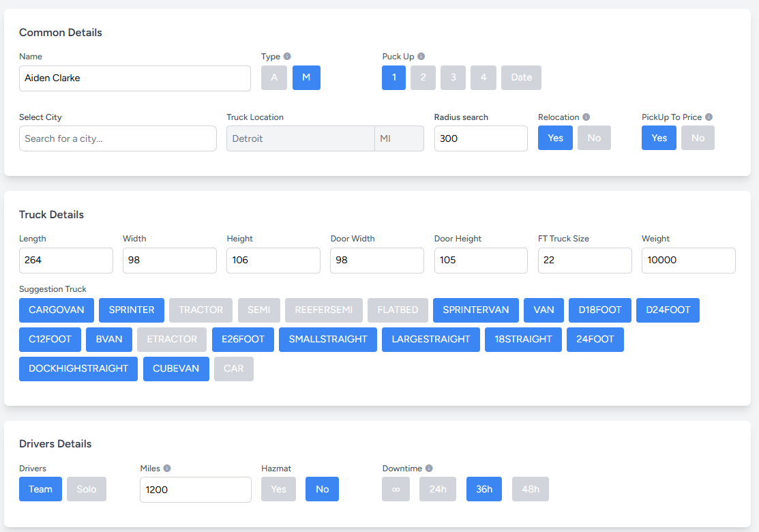
Task: Deselect the CARGOVAN truck suggestion
Action: (57, 310)
